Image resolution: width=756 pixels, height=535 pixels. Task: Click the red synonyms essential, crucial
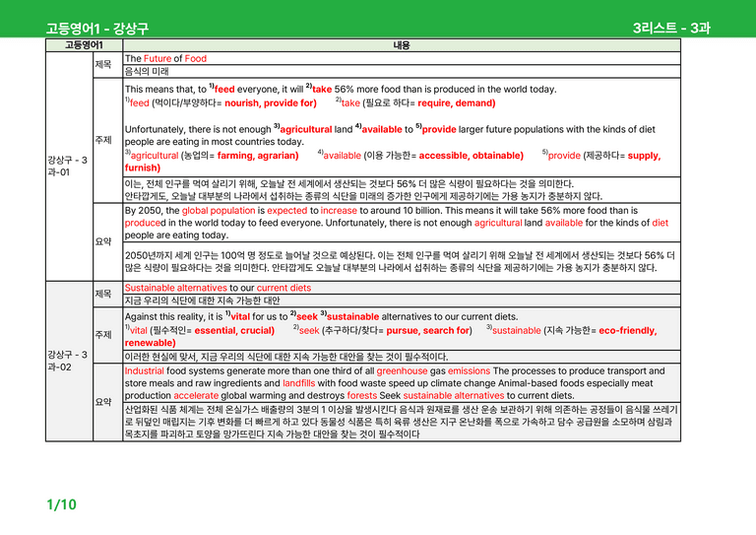pyautogui.click(x=234, y=330)
